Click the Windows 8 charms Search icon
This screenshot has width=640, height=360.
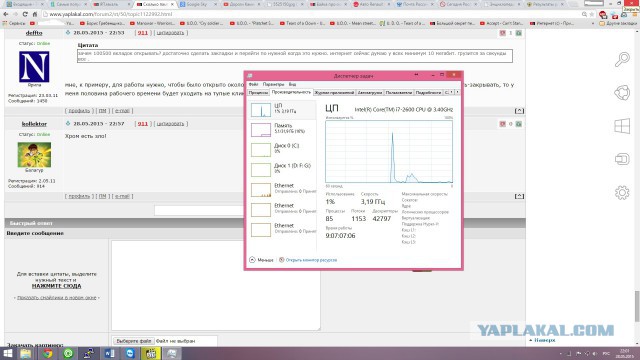click(622, 60)
